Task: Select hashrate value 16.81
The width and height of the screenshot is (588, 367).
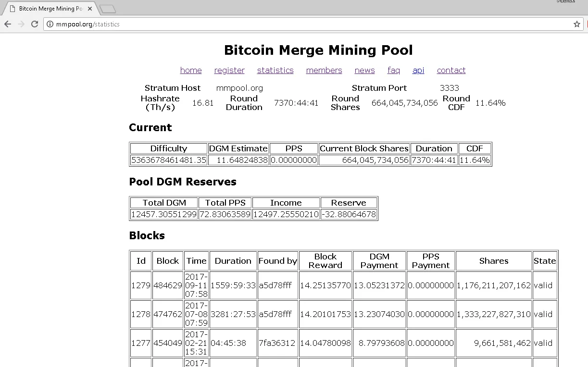Action: point(203,103)
